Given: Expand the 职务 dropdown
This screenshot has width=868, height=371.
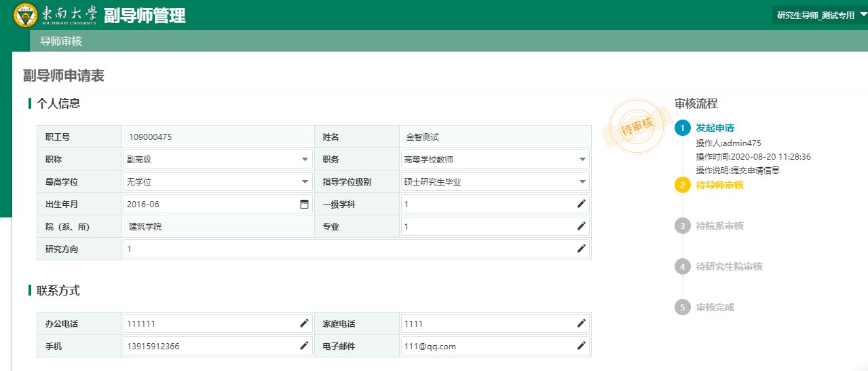Looking at the screenshot, I should [582, 160].
